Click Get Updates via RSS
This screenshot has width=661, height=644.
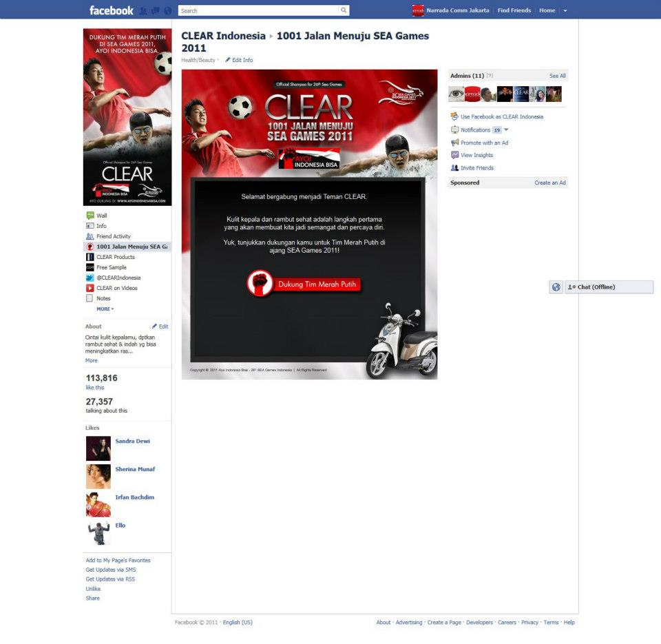tap(110, 579)
